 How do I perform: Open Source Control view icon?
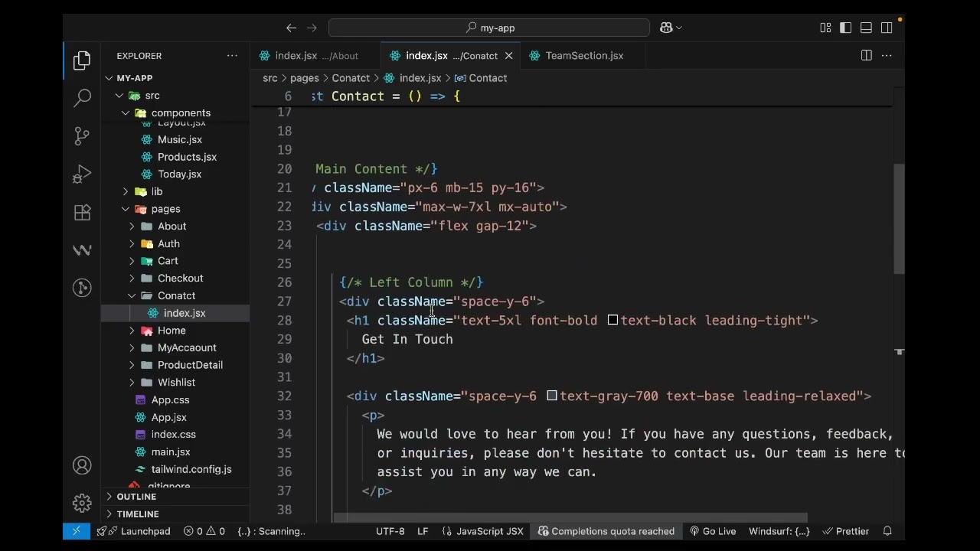pos(82,136)
